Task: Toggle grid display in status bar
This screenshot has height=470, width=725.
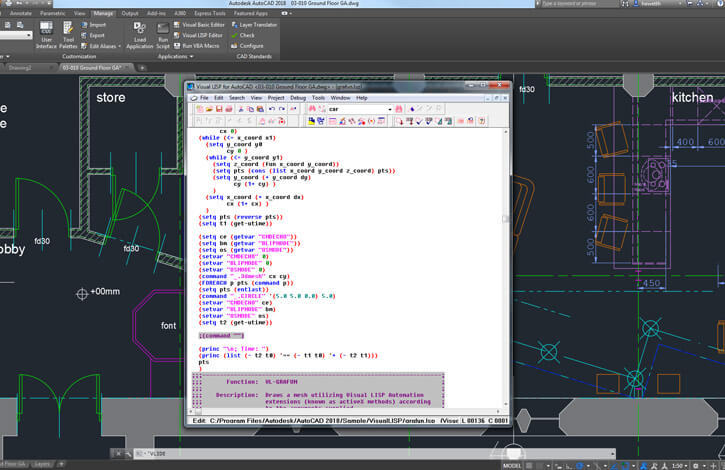Action: [x=529, y=466]
